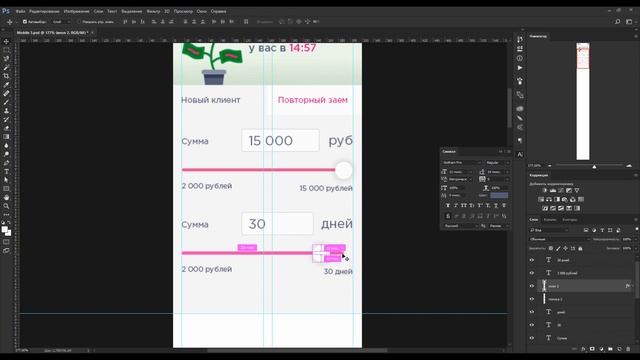The width and height of the screenshot is (640, 360).
Task: Click the delete layer trash icon
Action: click(x=628, y=349)
